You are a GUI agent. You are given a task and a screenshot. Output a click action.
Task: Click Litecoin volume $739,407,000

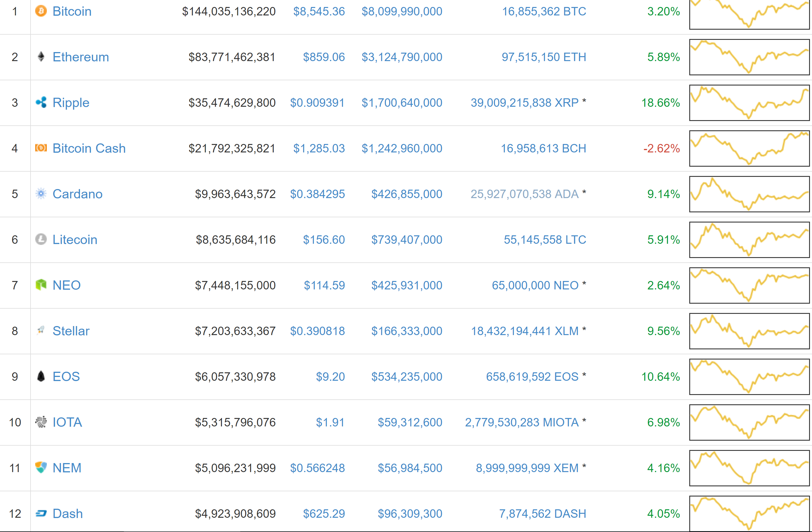(407, 240)
